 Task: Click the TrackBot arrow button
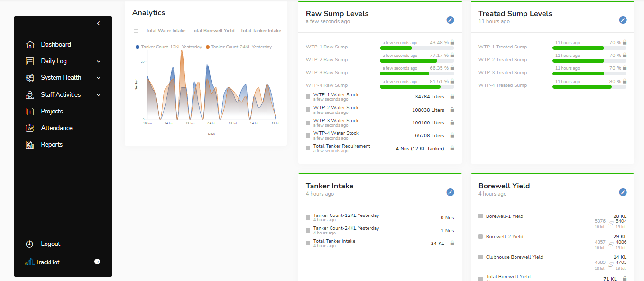97,262
